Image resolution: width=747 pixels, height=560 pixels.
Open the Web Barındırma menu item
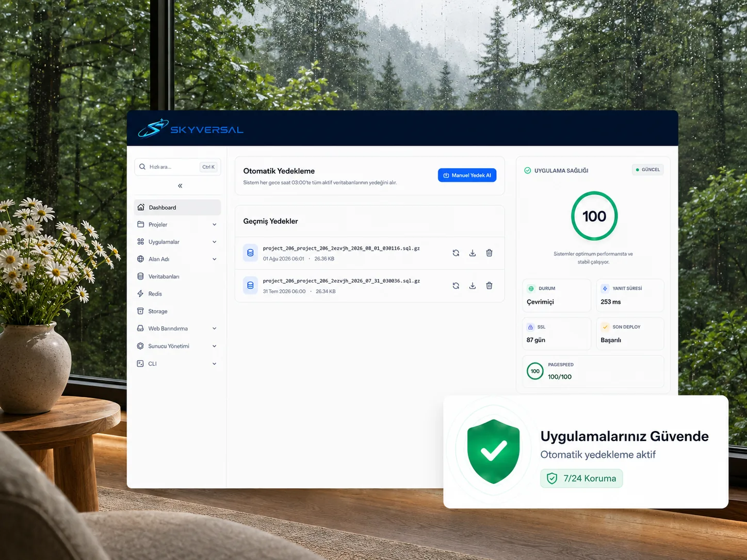[177, 328]
